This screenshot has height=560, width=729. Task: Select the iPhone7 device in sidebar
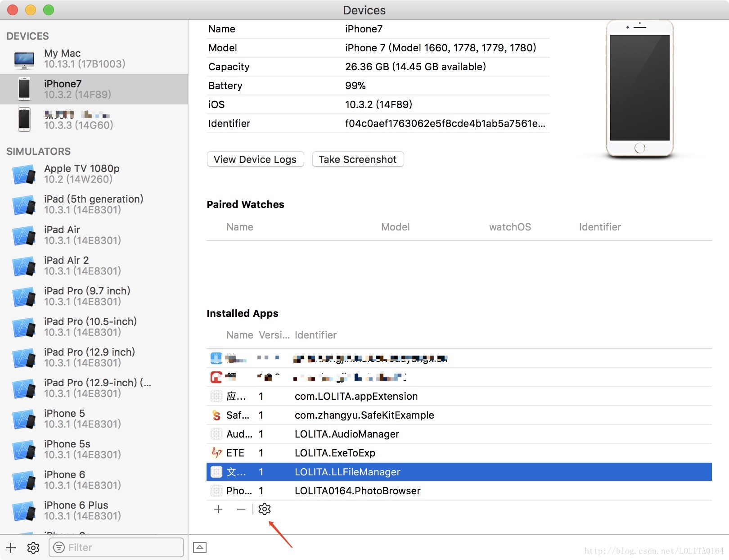tap(94, 89)
